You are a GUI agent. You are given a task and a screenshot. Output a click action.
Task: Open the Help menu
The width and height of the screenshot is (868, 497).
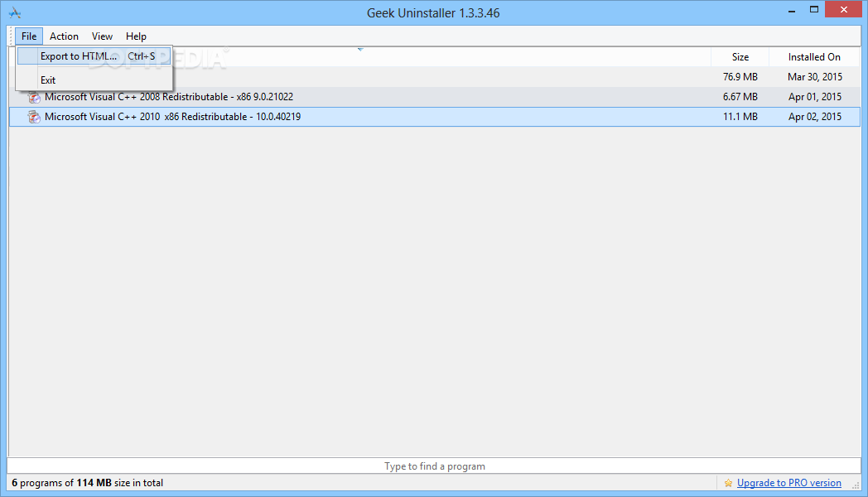coord(136,36)
